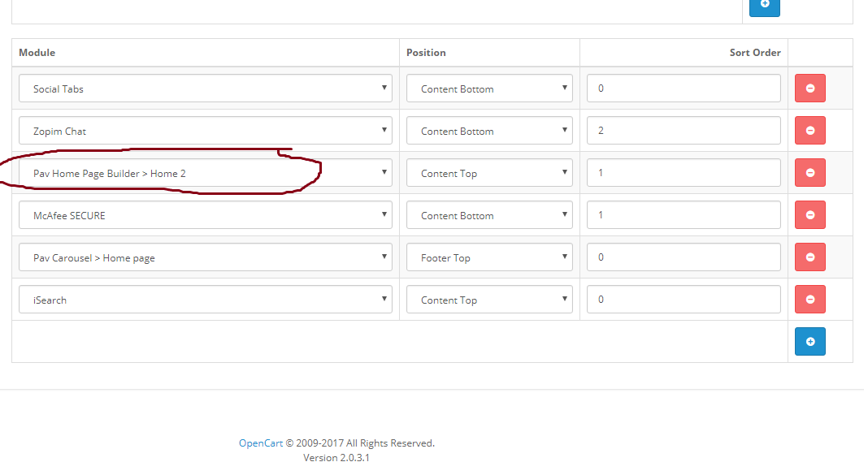This screenshot has height=475, width=868.
Task: Edit sort order field for Zopim Chat
Action: click(x=684, y=131)
